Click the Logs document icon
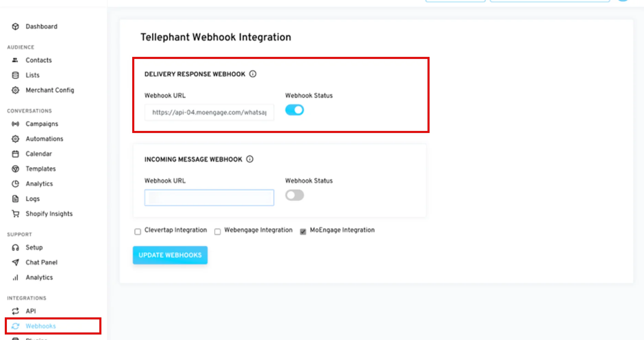 pyautogui.click(x=15, y=199)
